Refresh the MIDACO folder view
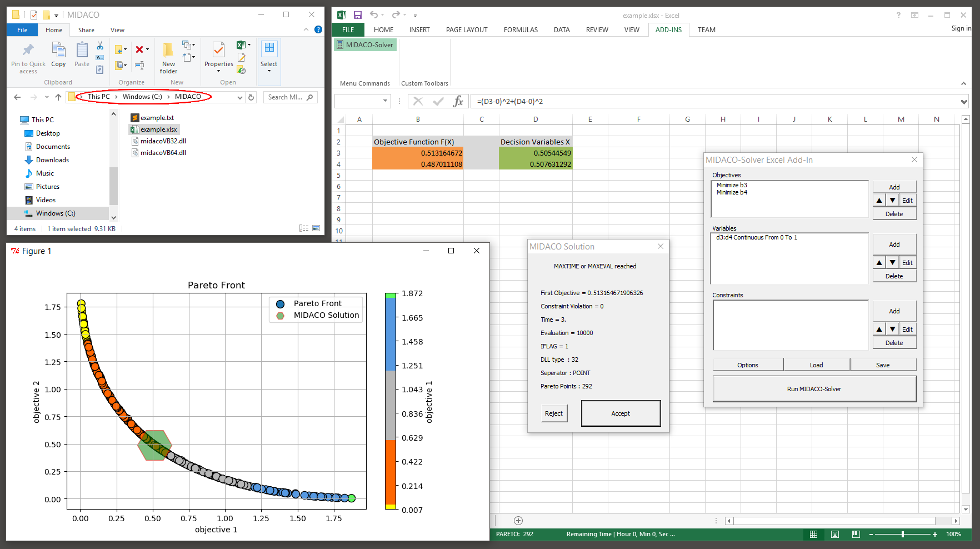This screenshot has width=980, height=549. pos(251,97)
